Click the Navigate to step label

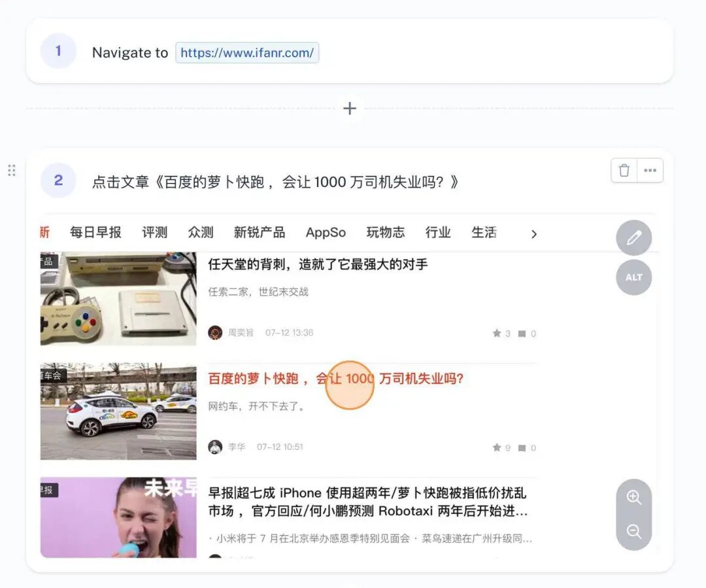click(130, 53)
